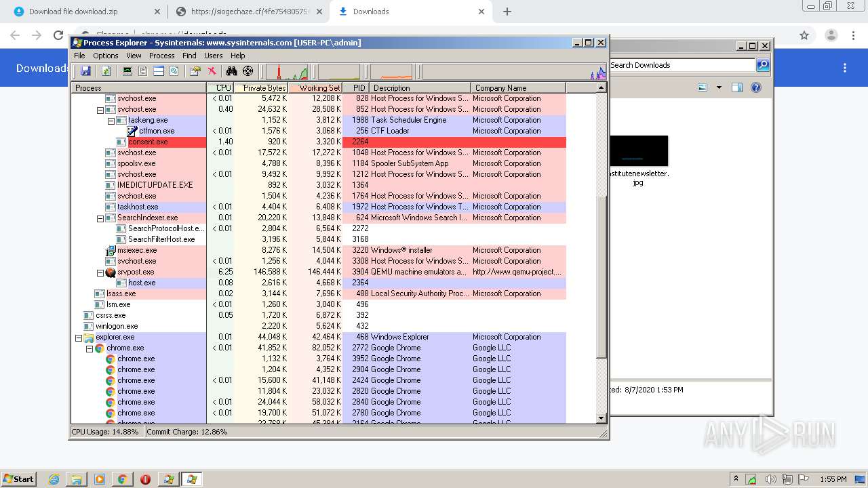Sort by the Description column header

coord(420,87)
